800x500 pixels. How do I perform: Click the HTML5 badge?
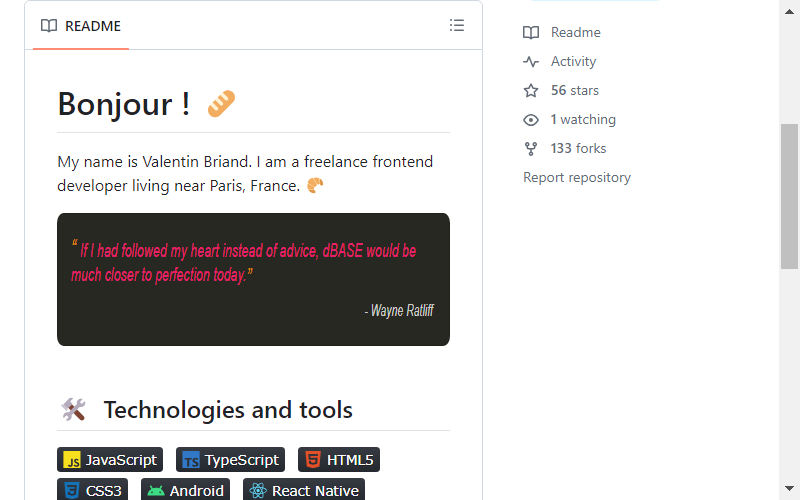tap(339, 460)
